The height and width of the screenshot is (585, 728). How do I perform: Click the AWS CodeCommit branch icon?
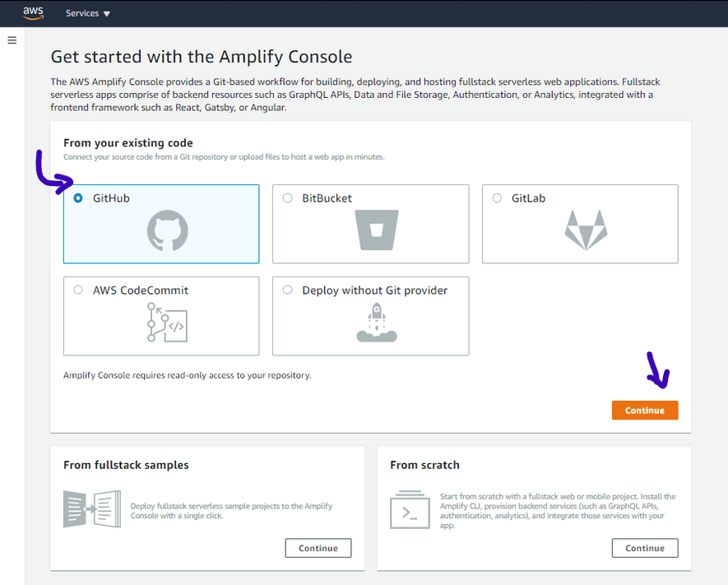(x=167, y=323)
